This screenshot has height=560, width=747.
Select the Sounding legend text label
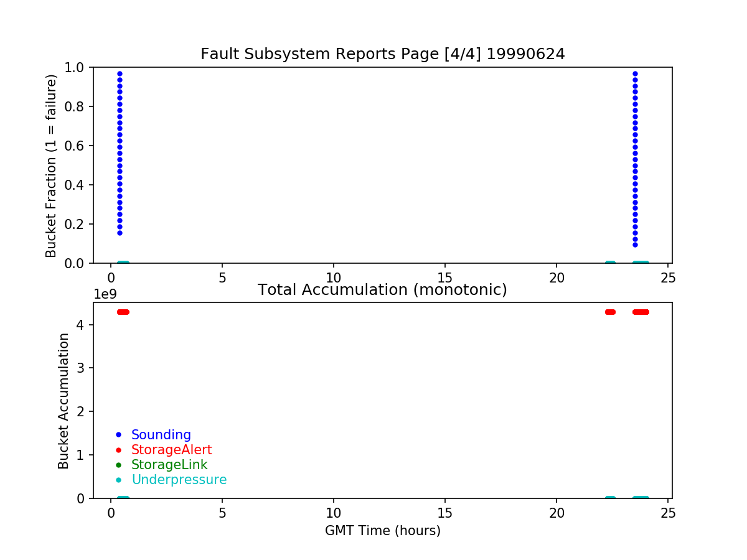[161, 435]
